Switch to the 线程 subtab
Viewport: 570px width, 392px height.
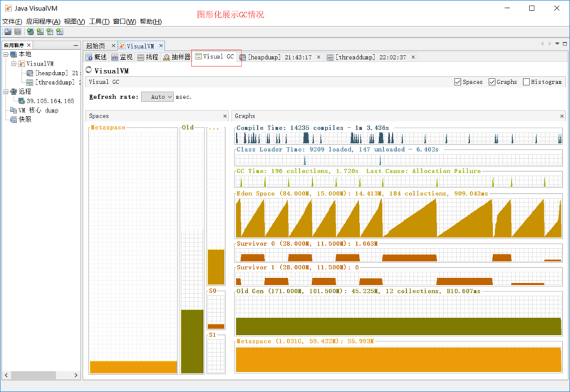tap(147, 57)
